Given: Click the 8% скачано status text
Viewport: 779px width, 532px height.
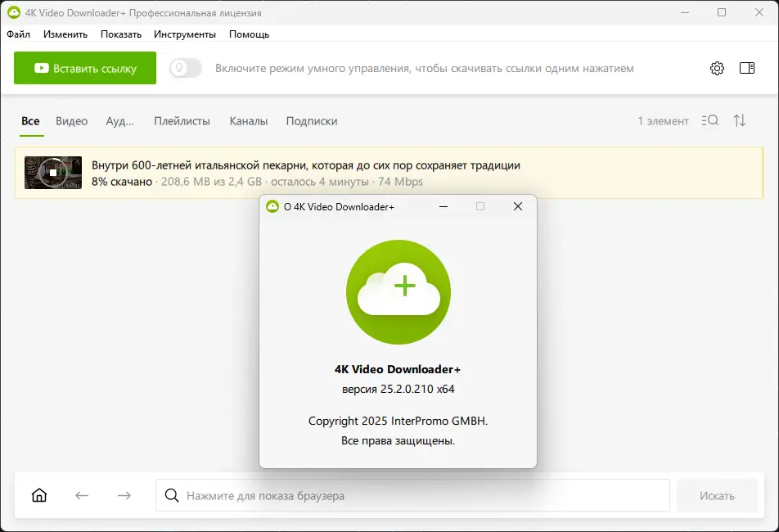Looking at the screenshot, I should tap(122, 182).
